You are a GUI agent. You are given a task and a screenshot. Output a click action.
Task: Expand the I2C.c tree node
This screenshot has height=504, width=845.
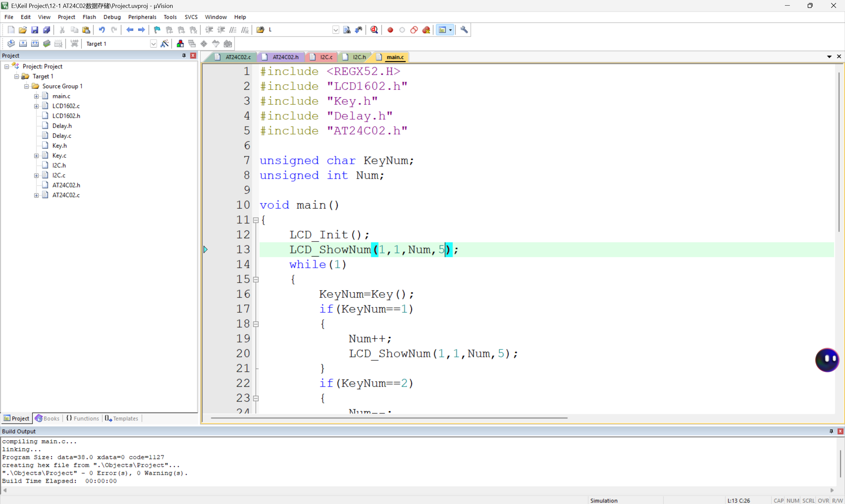pos(36,175)
